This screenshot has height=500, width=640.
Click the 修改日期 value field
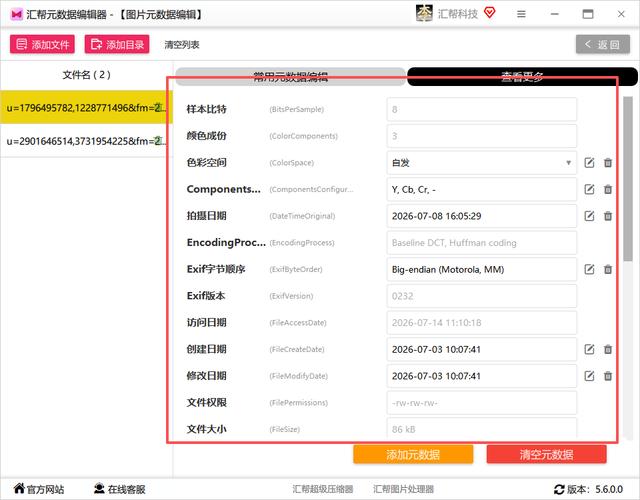[482, 376]
